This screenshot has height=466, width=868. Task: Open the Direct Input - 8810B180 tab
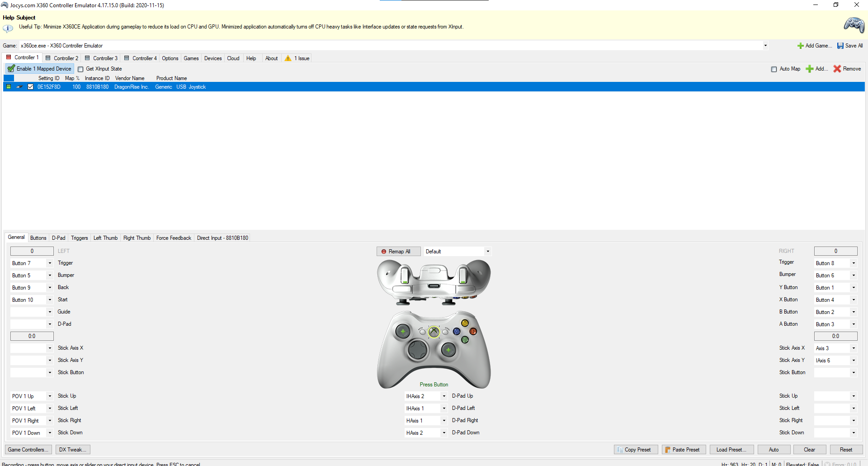tap(222, 238)
